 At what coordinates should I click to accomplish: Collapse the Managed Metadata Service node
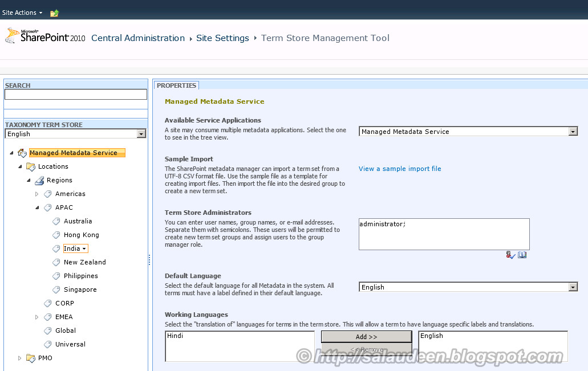pyautogui.click(x=11, y=153)
